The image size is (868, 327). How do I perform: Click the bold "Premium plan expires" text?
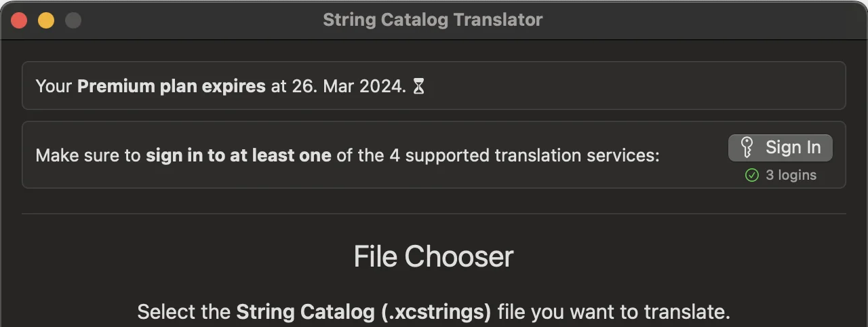pyautogui.click(x=171, y=86)
